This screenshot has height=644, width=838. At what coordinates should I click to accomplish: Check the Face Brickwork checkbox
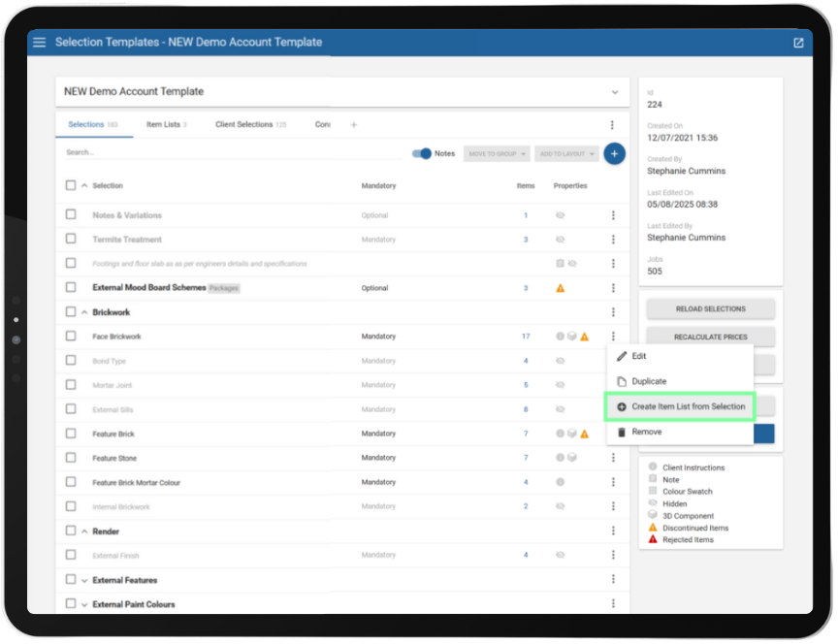click(x=71, y=337)
